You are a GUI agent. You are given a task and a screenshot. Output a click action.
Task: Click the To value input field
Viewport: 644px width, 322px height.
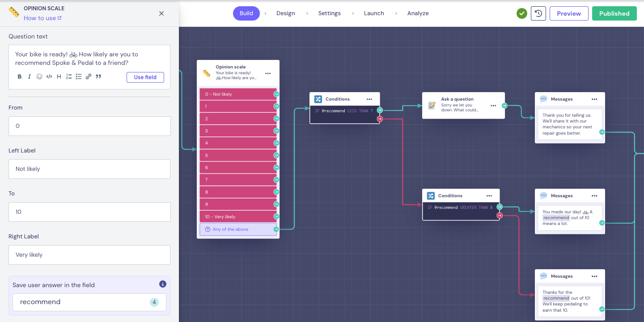[89, 212]
